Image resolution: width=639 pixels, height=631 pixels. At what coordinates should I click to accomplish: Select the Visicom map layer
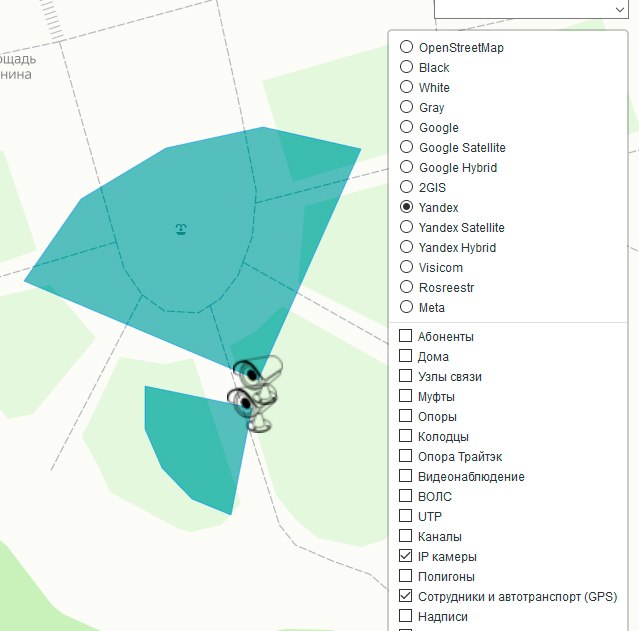tap(406, 267)
